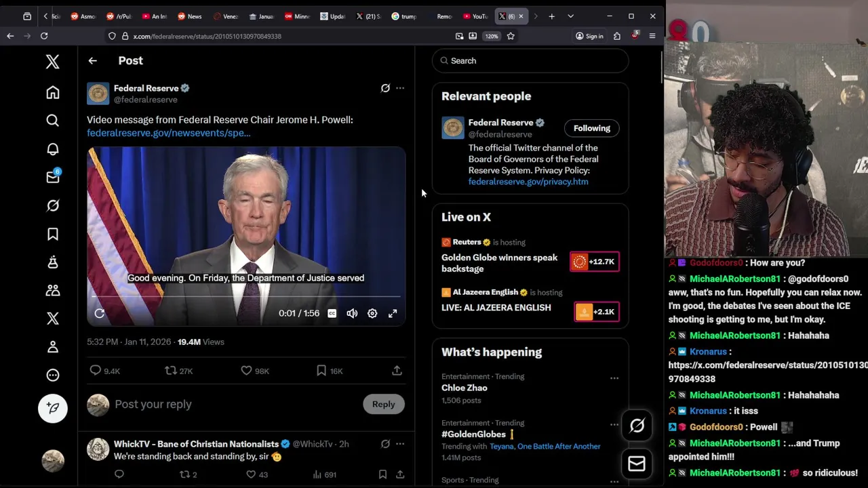Viewport: 868px width, 488px height.
Task: Open more options for #GoldenGlobes trend
Action: 614,425
